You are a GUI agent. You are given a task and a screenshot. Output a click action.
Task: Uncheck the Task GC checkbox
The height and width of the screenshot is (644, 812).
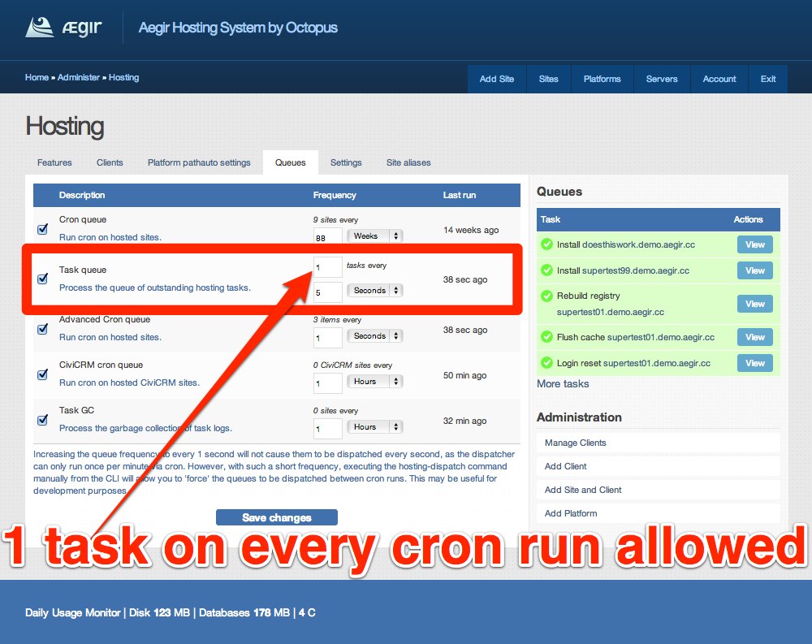pyautogui.click(x=43, y=420)
